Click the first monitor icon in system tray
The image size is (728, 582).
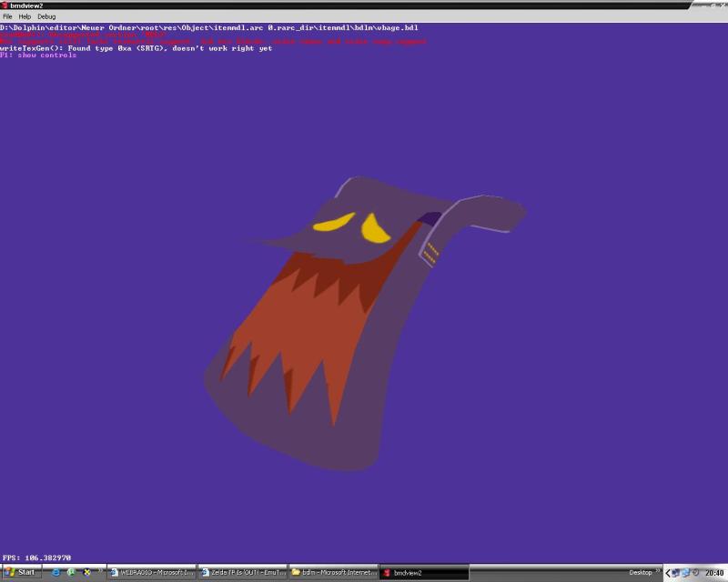click(676, 573)
